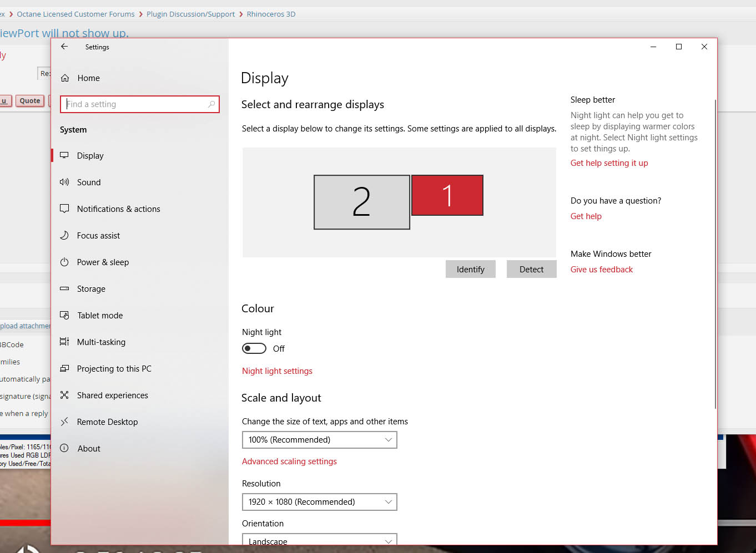Expand the 100% (Recommended) scaling dropdown

click(320, 440)
